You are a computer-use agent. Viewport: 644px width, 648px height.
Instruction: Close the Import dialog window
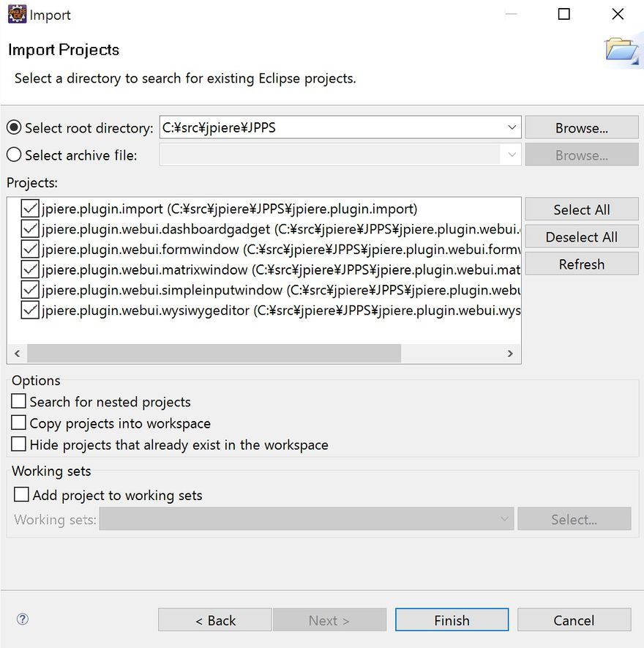coord(618,14)
